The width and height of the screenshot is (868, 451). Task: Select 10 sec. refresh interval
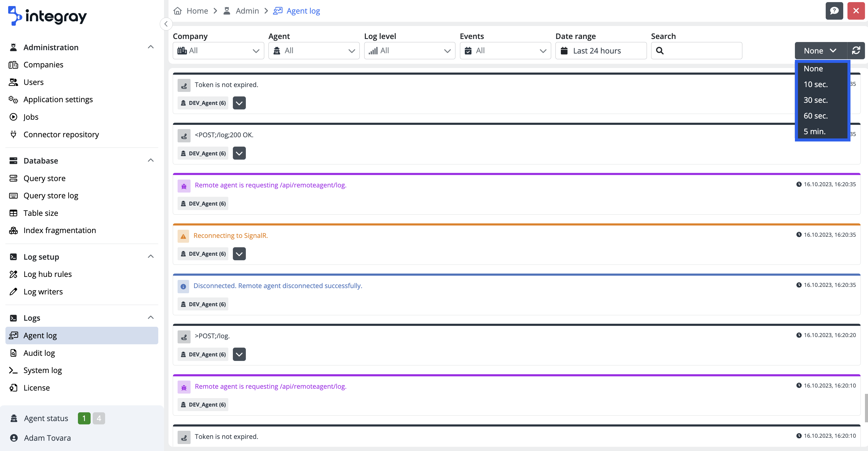click(815, 84)
